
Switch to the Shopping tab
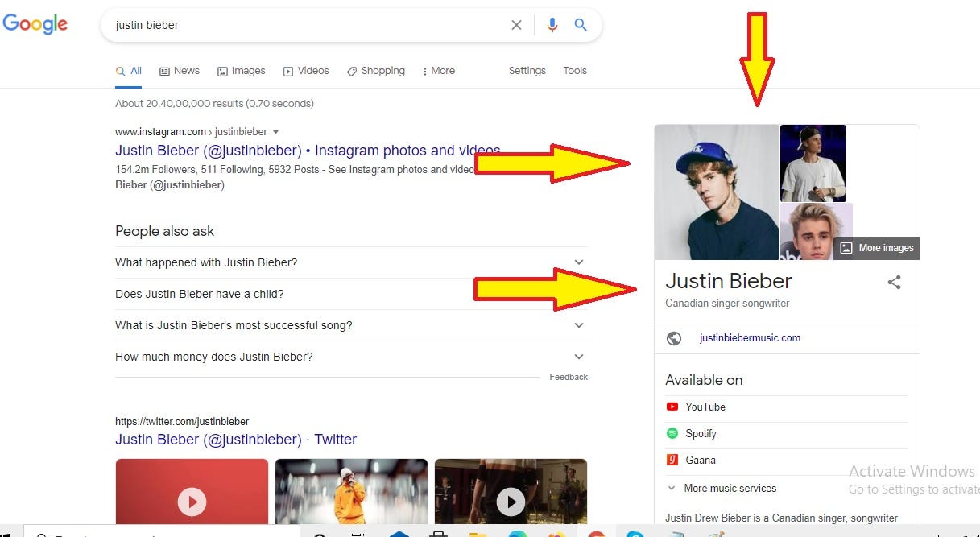tap(376, 71)
